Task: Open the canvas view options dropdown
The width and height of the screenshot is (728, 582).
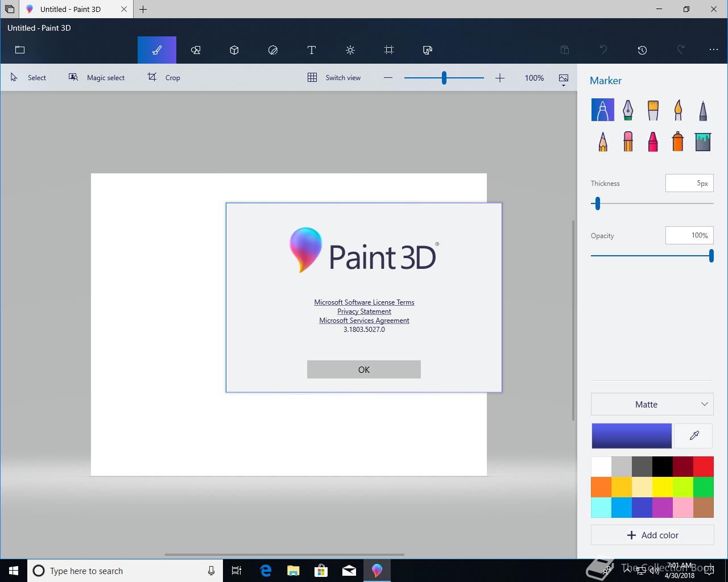Action: [x=563, y=79]
